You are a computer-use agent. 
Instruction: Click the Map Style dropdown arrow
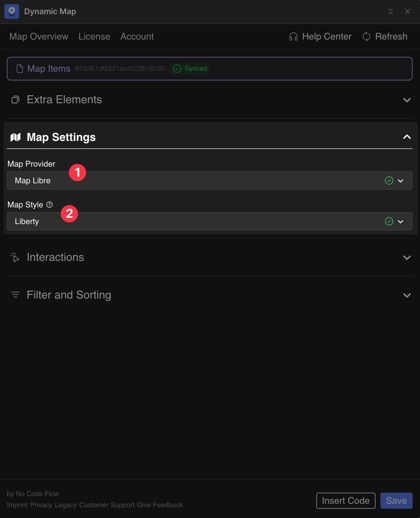(401, 222)
